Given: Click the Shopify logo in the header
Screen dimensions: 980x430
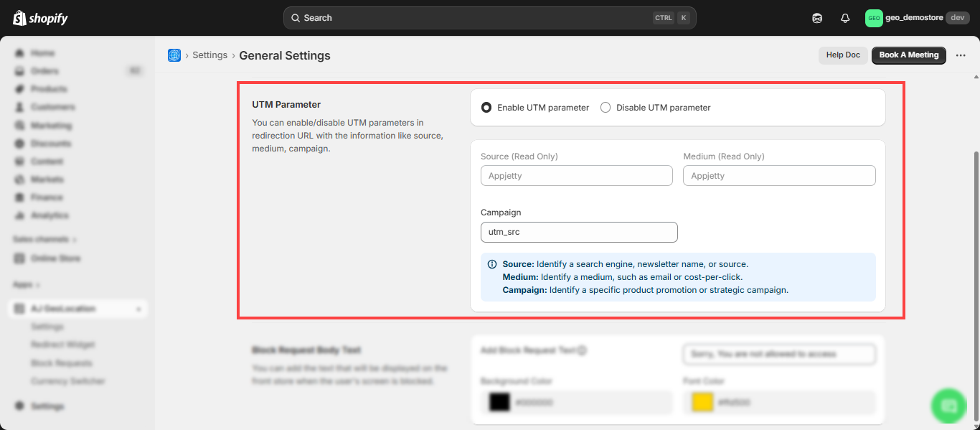Looking at the screenshot, I should click(x=40, y=18).
